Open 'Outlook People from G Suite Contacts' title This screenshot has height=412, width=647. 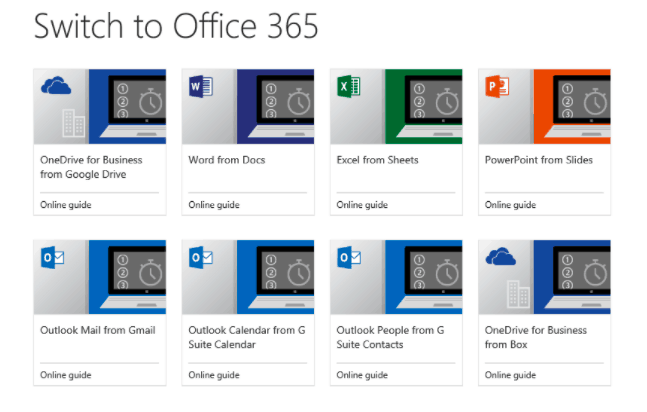(390, 337)
